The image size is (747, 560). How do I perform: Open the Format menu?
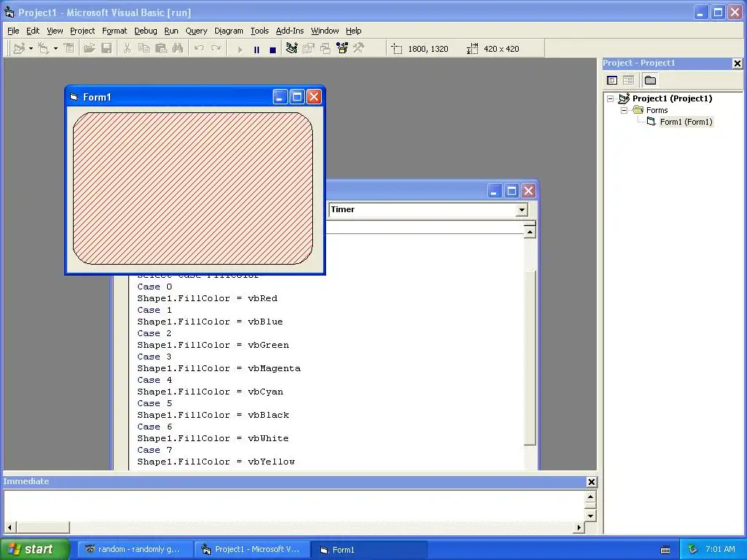tap(115, 31)
